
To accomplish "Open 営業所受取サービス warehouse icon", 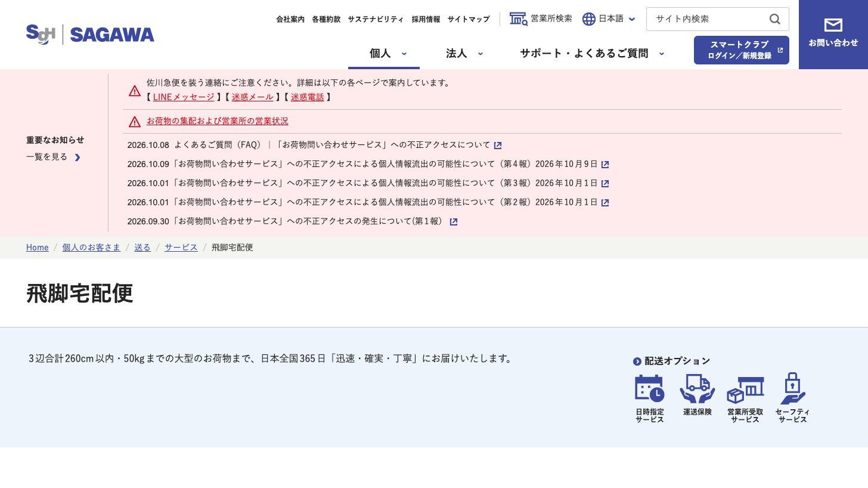I will [745, 390].
